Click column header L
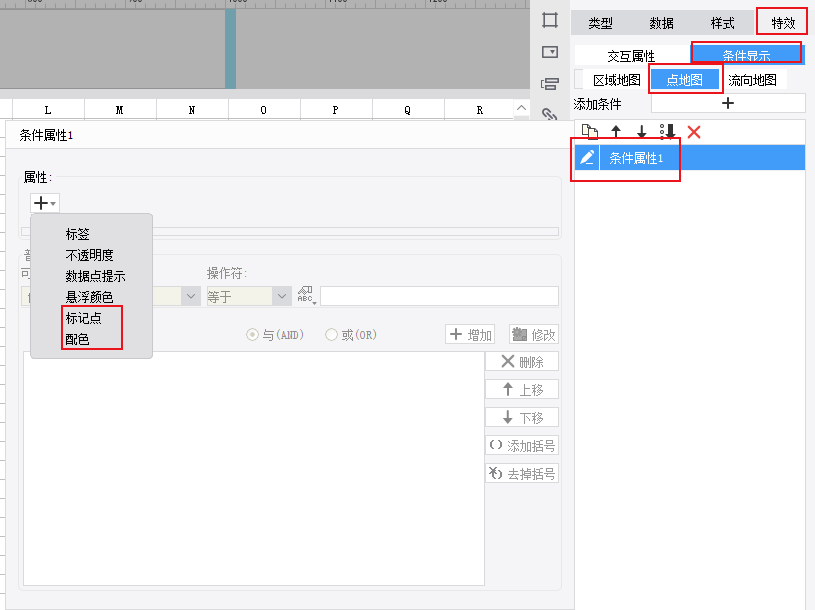This screenshot has height=610, width=815. (48, 110)
